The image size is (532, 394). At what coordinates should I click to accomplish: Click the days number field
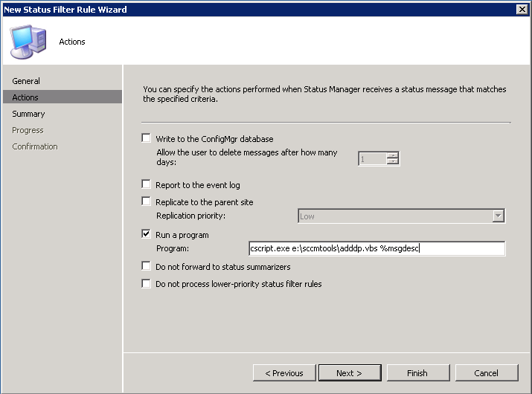point(371,158)
